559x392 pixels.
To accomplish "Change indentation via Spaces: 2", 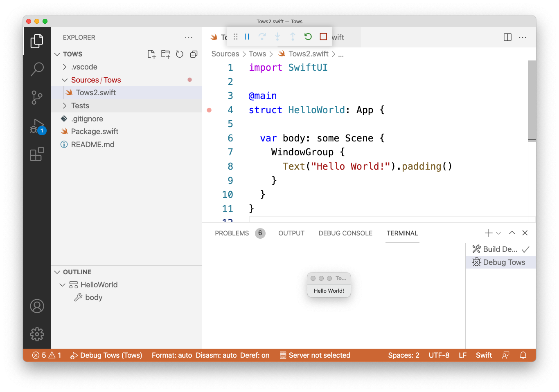I will [403, 355].
